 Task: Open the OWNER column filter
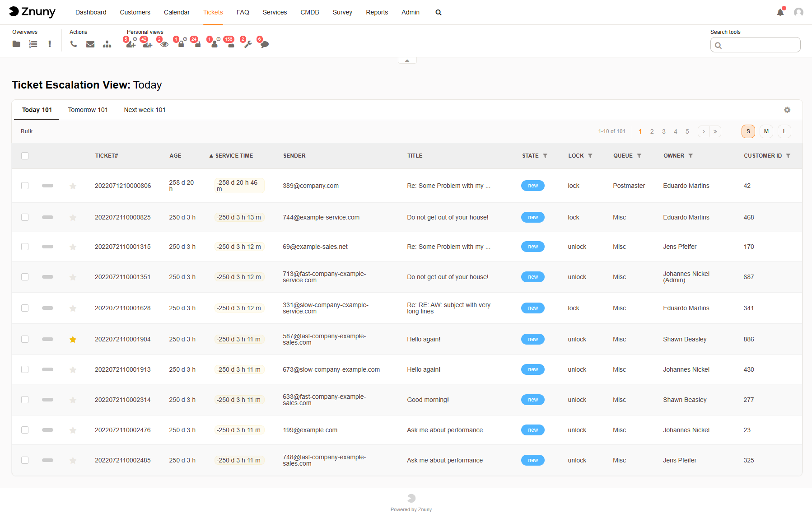[x=691, y=155]
